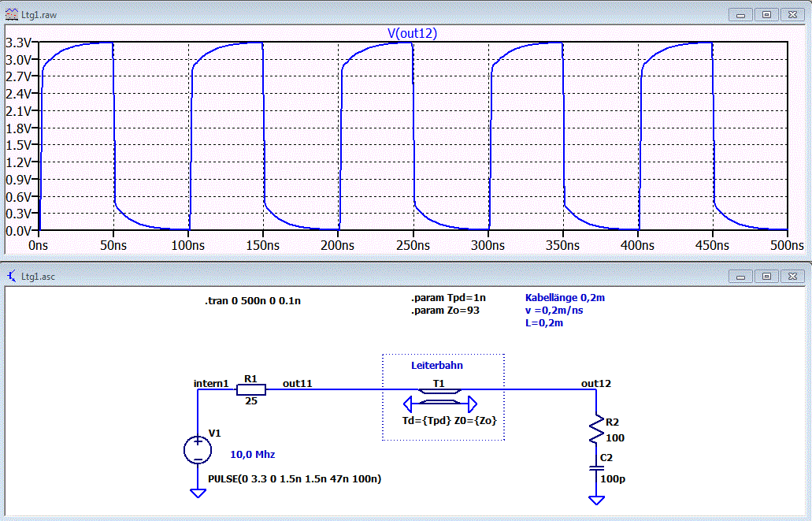Click the Kabellänge 0,2m comment

[x=565, y=298]
